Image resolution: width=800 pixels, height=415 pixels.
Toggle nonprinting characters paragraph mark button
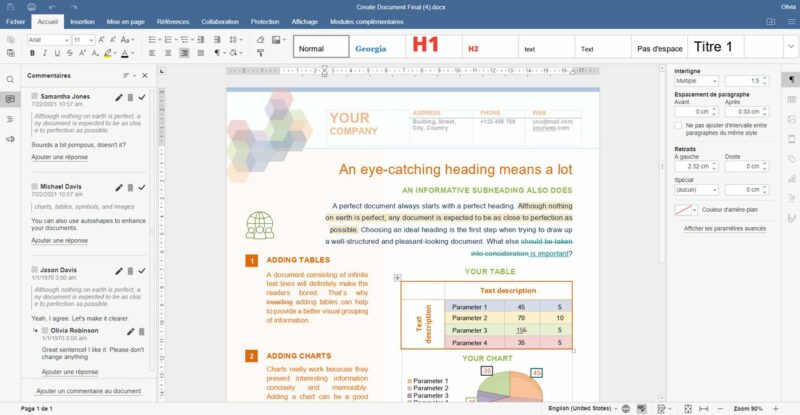[215, 53]
